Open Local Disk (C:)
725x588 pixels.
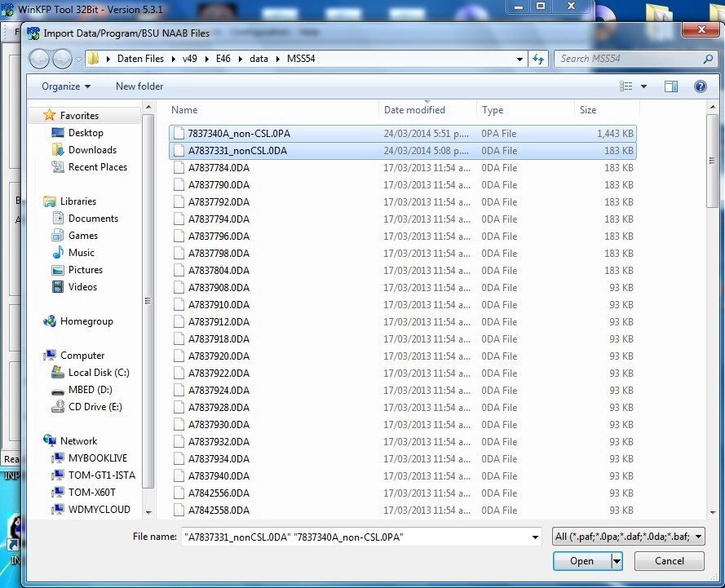click(x=99, y=373)
